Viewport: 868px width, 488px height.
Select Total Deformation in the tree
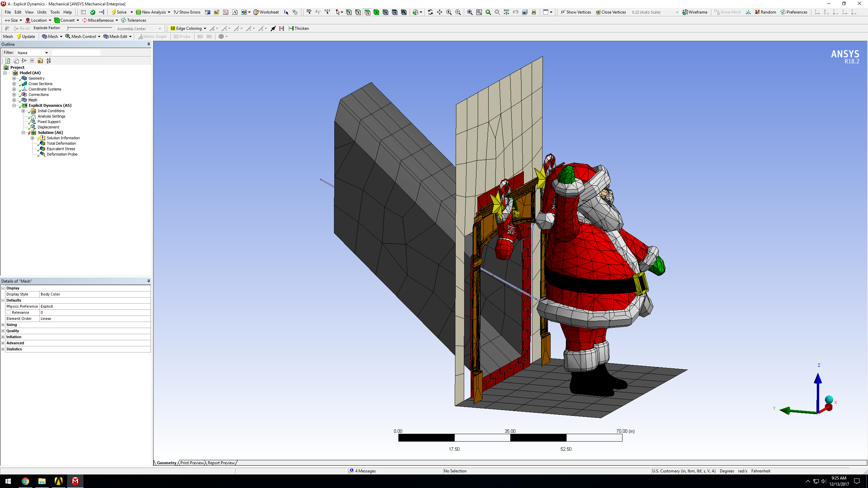(x=61, y=143)
